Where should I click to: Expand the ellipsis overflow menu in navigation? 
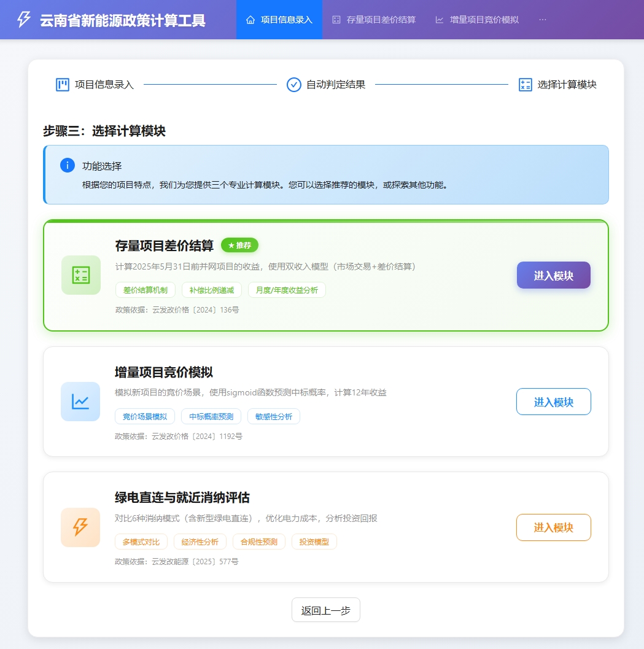543,20
